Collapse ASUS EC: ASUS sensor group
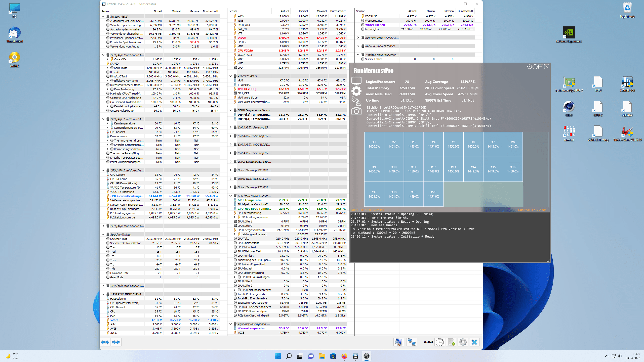Viewport: 644px width, 362px height. 230,76
